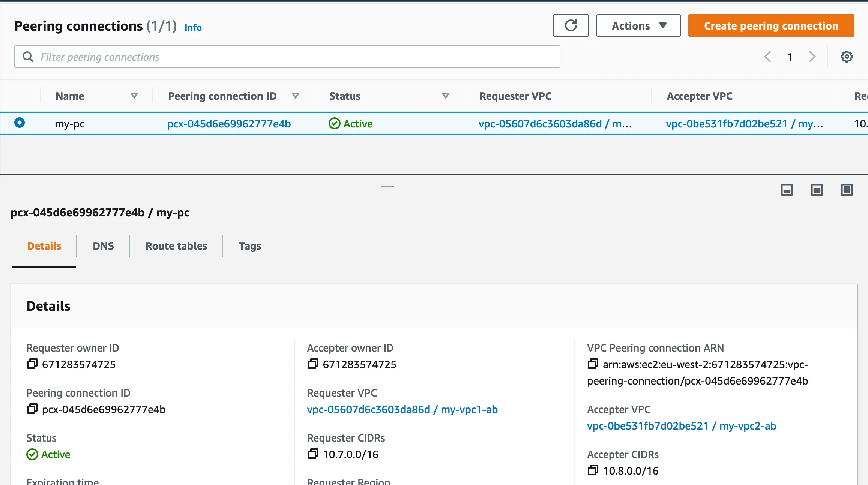The width and height of the screenshot is (868, 485).
Task: Sort by Name column arrow
Action: click(134, 96)
